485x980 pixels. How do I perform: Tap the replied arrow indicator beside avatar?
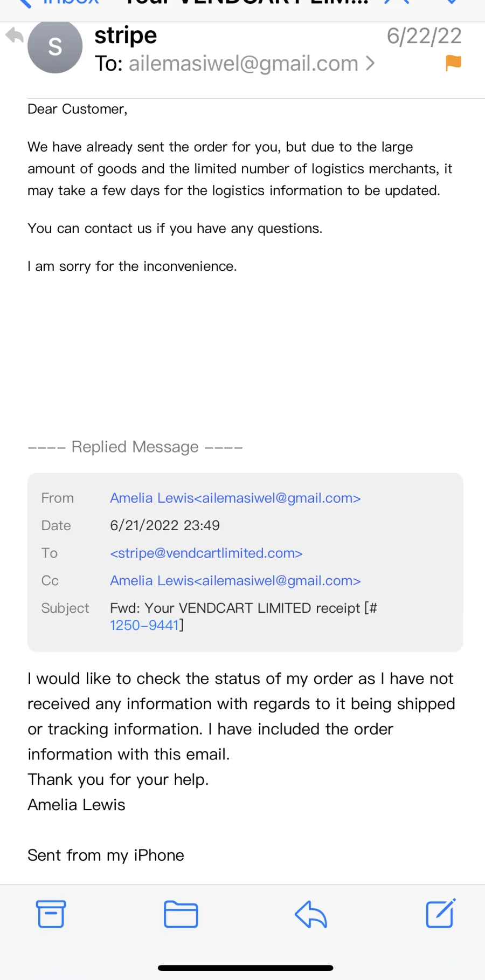click(x=15, y=36)
